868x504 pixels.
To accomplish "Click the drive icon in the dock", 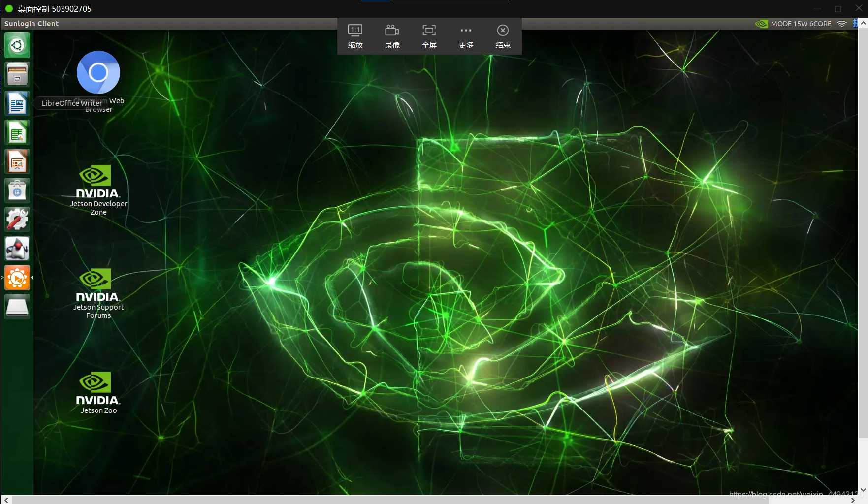I will coord(17,307).
